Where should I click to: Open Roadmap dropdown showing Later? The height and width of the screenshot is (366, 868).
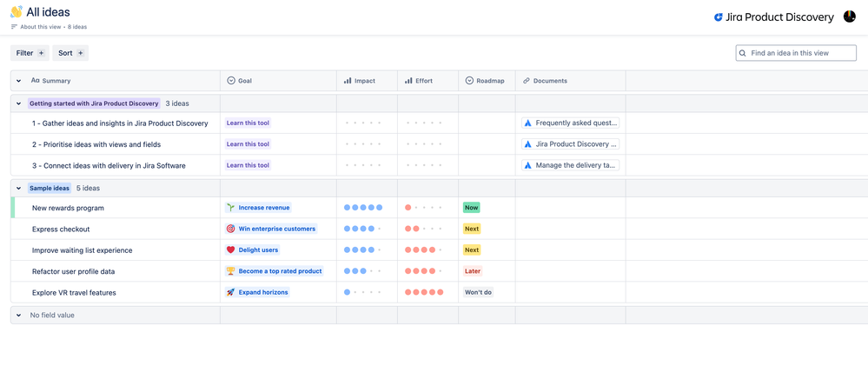click(473, 271)
